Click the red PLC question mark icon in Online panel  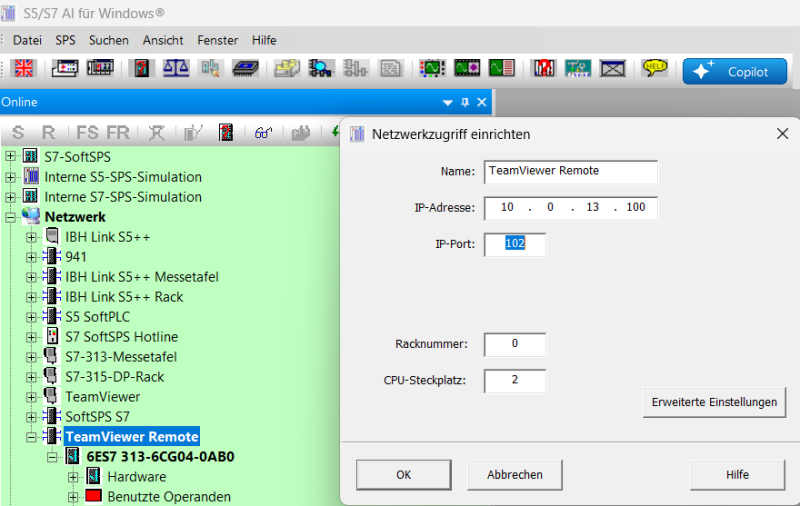[226, 133]
